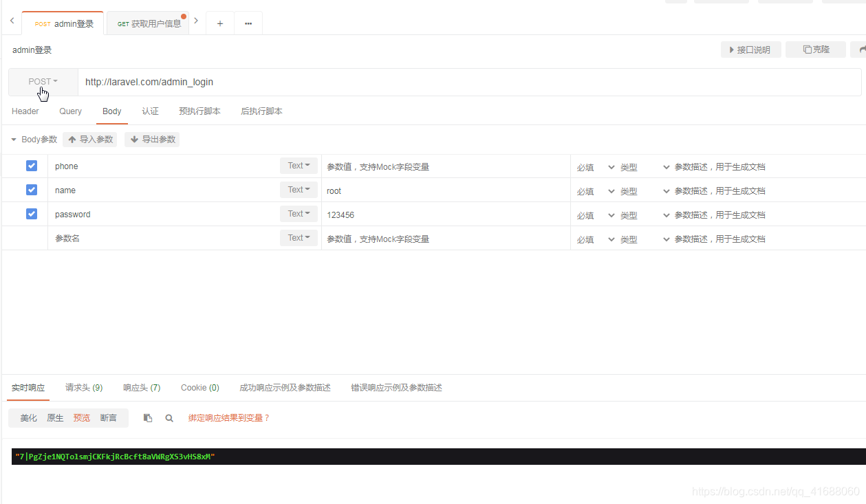The height and width of the screenshot is (504, 866).
Task: Click the request URL input field
Action: click(x=469, y=82)
